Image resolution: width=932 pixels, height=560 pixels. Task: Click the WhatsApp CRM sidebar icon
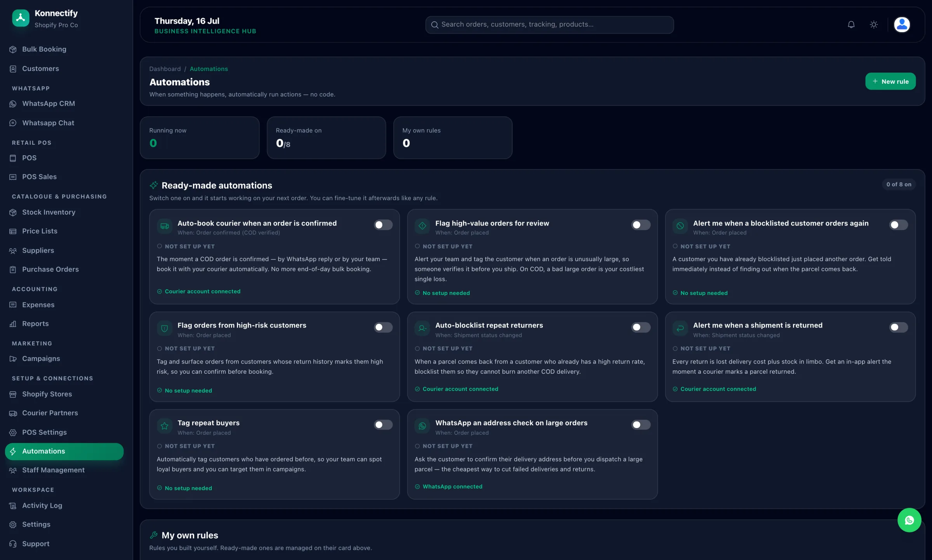click(x=13, y=104)
